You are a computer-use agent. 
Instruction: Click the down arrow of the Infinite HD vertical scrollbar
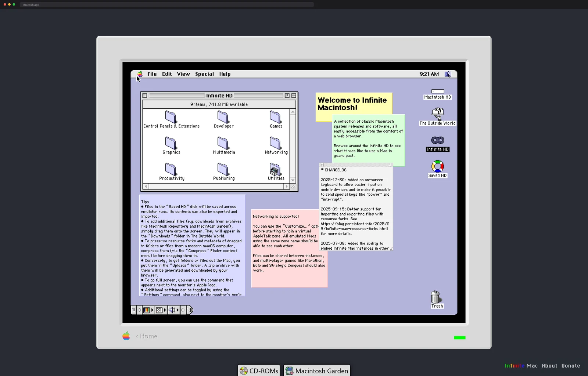tap(293, 180)
